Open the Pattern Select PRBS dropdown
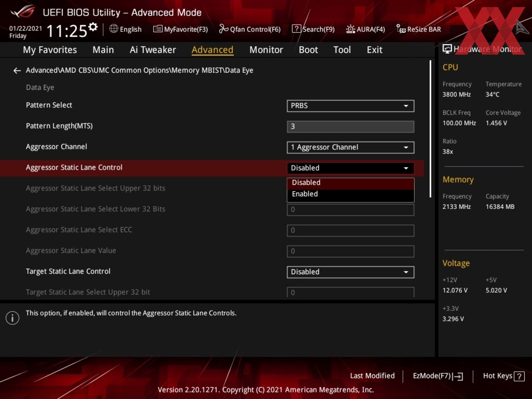 click(350, 106)
